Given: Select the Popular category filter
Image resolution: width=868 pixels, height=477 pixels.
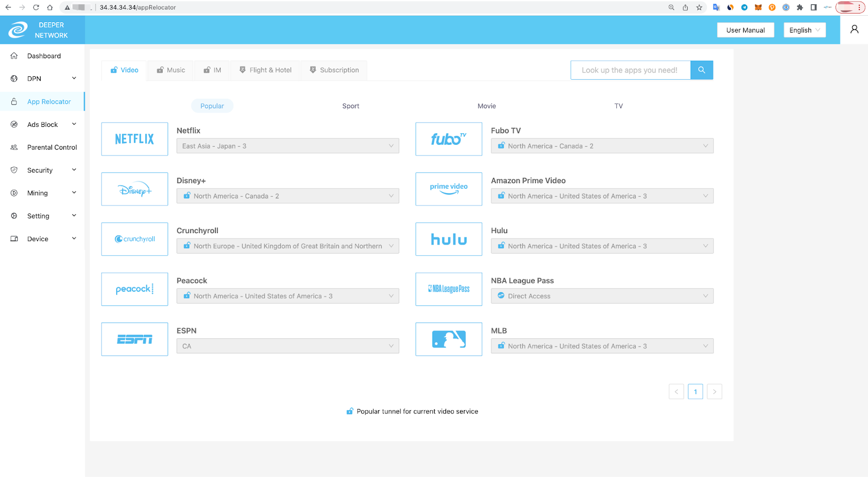Looking at the screenshot, I should coord(212,106).
